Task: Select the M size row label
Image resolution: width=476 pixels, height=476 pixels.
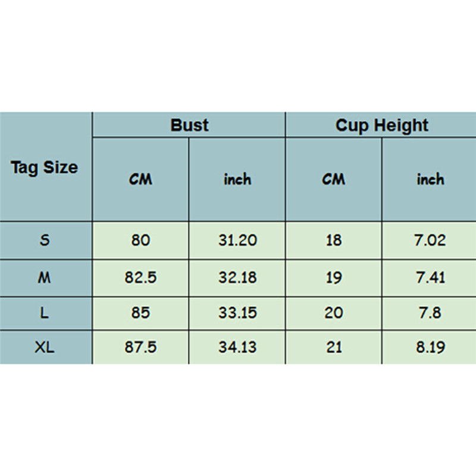Action: click(45, 277)
